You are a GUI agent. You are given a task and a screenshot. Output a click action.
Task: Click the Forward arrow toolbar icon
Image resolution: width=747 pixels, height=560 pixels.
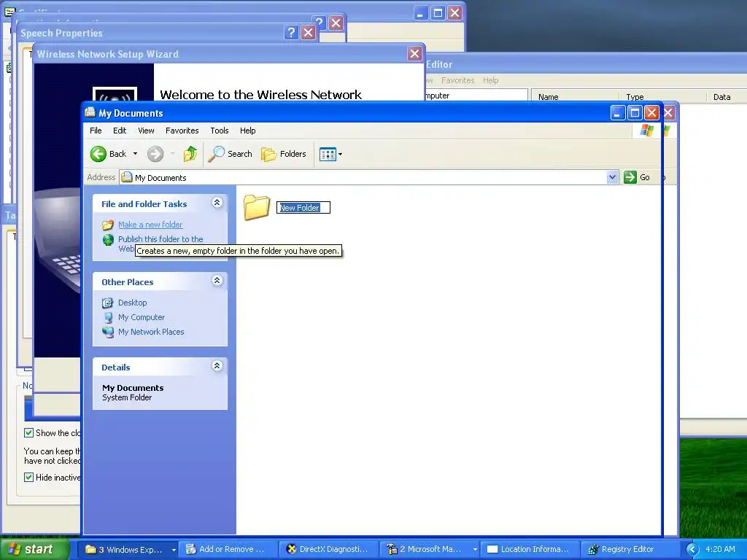point(155,154)
